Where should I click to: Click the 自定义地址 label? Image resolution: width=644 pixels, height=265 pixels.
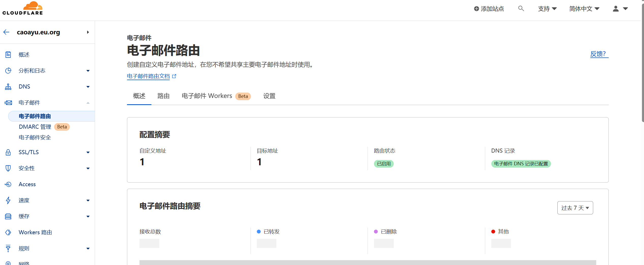pyautogui.click(x=153, y=151)
